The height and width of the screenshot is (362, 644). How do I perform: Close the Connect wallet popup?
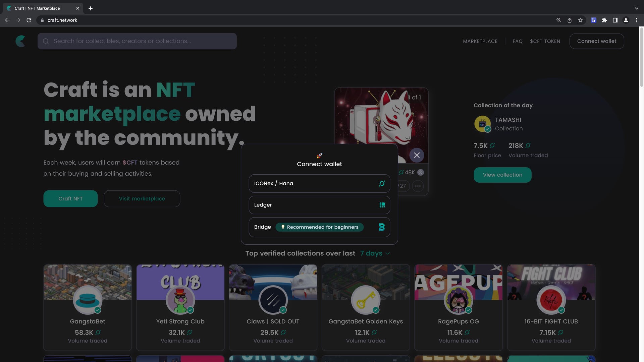click(x=417, y=155)
